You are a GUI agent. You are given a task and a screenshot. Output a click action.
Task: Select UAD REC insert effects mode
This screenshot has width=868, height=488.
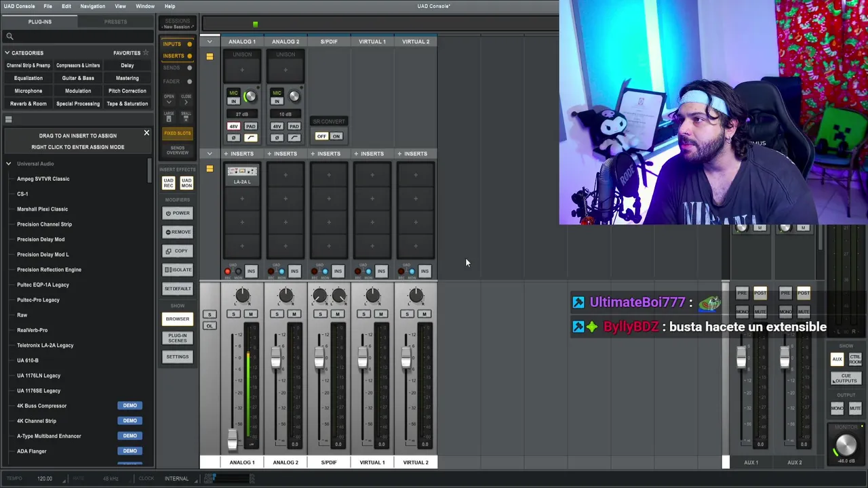click(168, 183)
